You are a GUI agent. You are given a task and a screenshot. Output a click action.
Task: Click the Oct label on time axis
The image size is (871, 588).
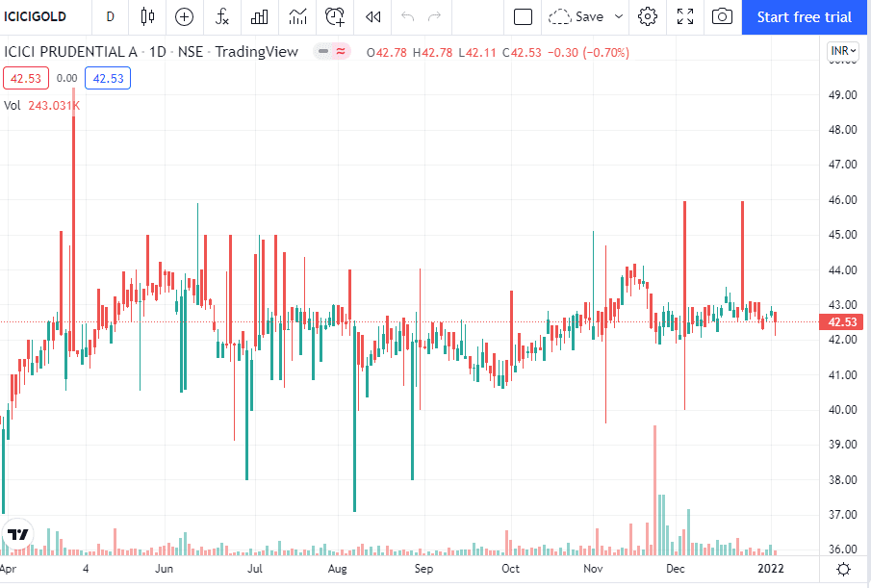point(510,569)
